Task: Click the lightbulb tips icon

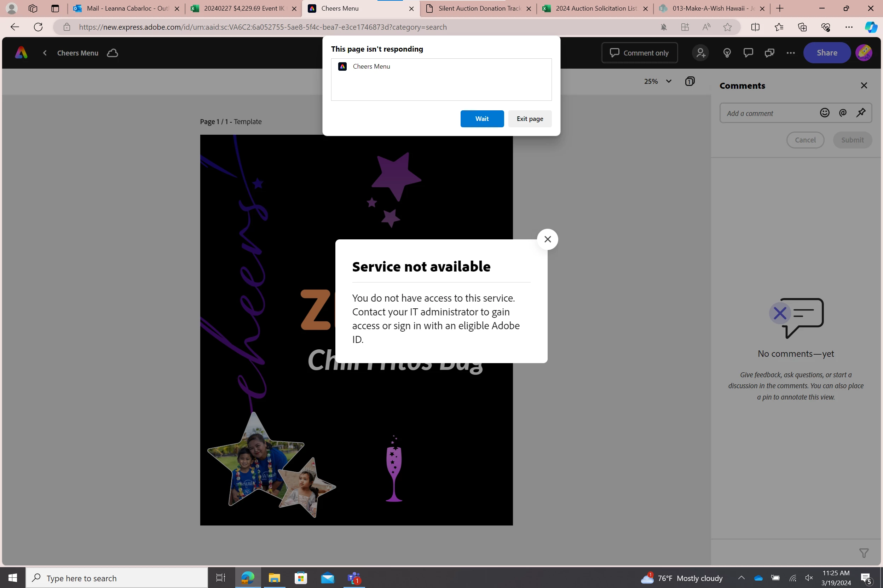Action: tap(727, 53)
